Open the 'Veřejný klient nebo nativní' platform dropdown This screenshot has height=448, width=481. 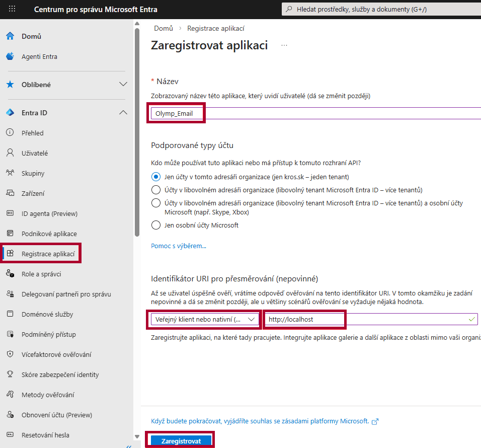tap(205, 319)
